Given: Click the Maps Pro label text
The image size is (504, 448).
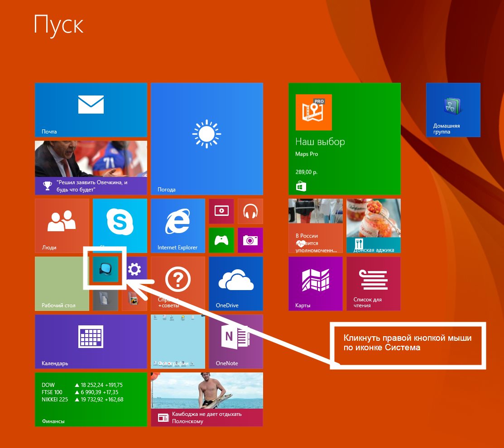Looking at the screenshot, I should (x=307, y=154).
